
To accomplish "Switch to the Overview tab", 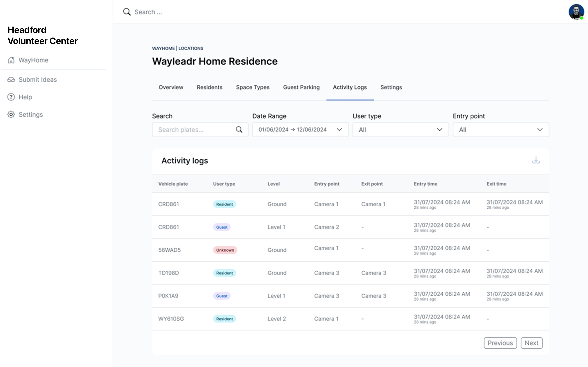I will [171, 87].
